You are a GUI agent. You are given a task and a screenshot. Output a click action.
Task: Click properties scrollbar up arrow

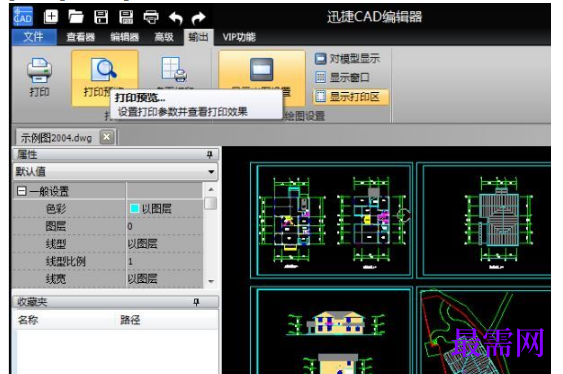click(x=211, y=189)
